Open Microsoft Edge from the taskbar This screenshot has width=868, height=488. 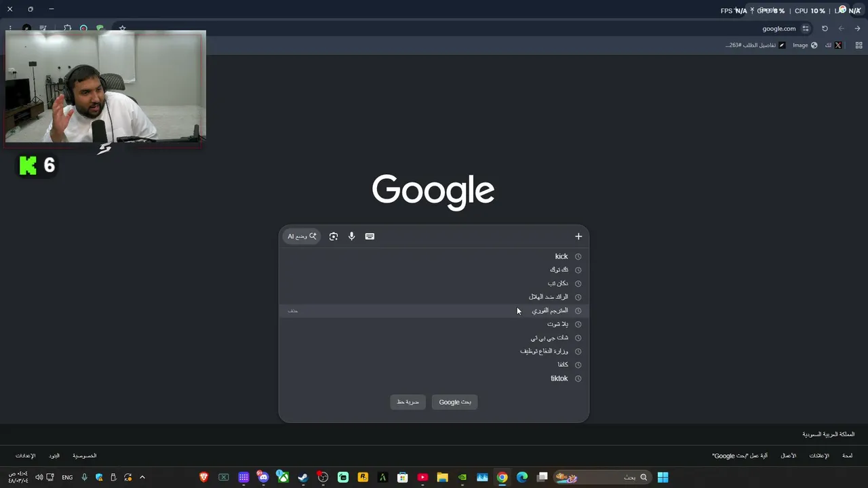(x=522, y=477)
